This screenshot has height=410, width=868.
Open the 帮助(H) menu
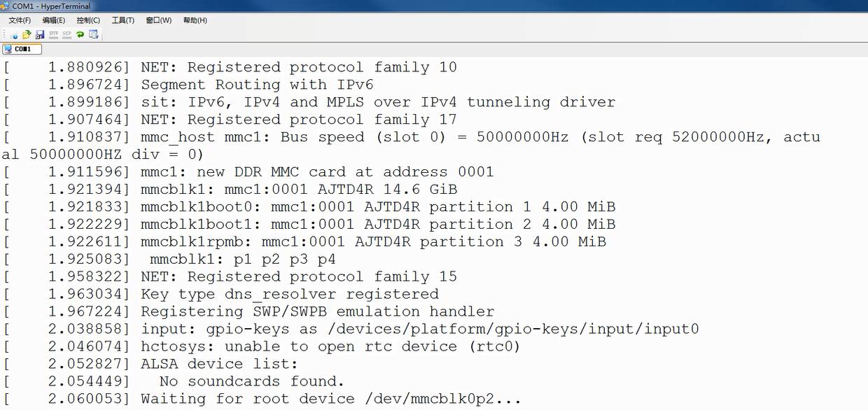[x=195, y=20]
